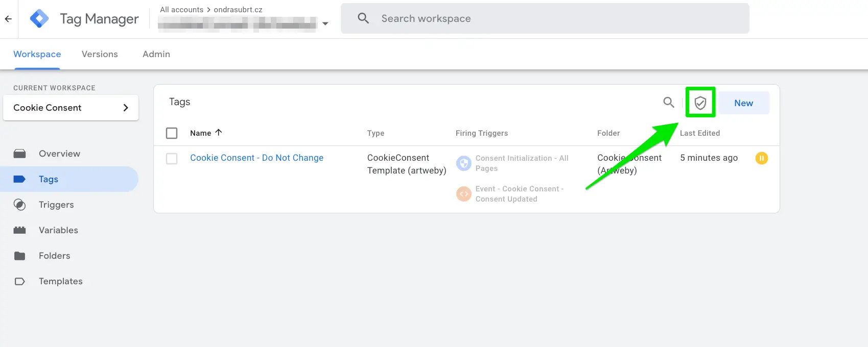This screenshot has height=347, width=868.
Task: Click the Folder column header
Action: (608, 133)
